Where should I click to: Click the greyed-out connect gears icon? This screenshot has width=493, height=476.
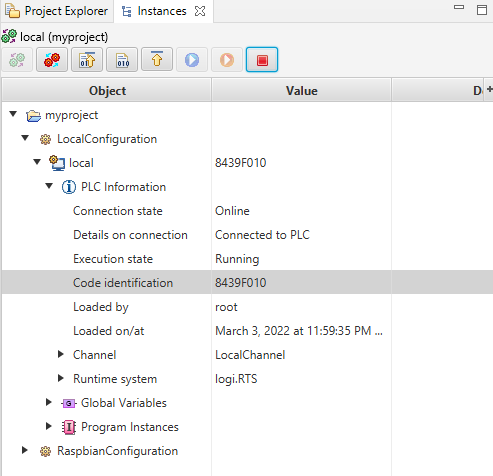pos(17,60)
